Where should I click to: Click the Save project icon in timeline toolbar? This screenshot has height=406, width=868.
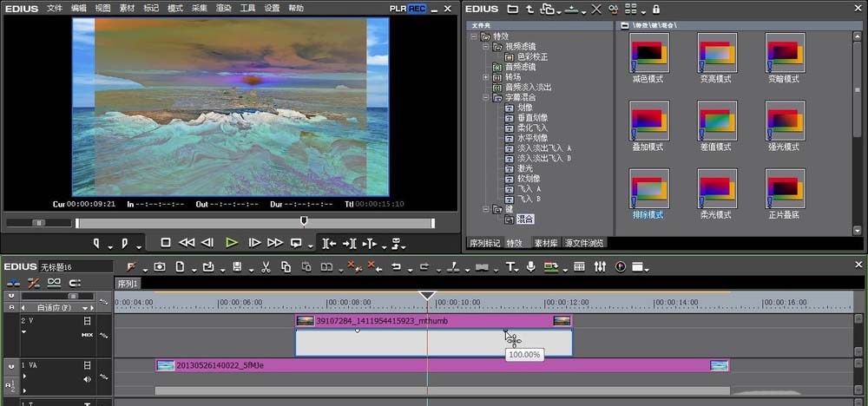236,267
